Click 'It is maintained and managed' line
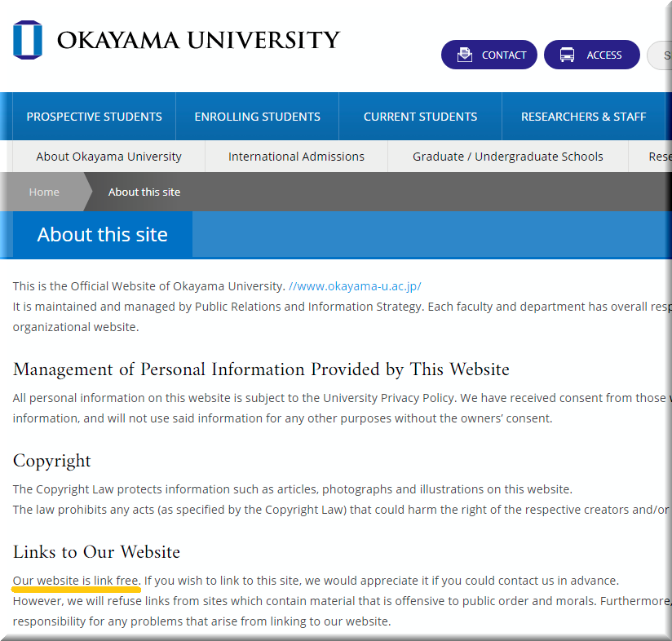Viewport: 672px width, 641px height. (342, 307)
